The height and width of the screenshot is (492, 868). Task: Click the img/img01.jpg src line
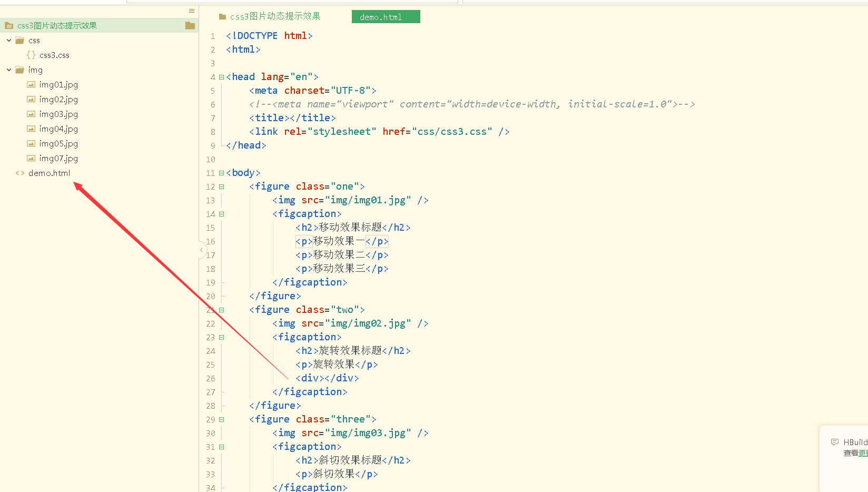point(350,200)
